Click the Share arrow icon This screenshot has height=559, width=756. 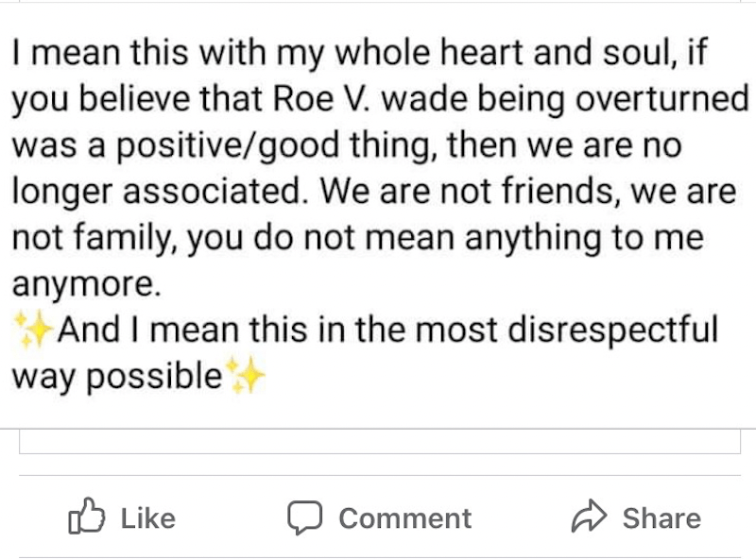click(x=589, y=517)
